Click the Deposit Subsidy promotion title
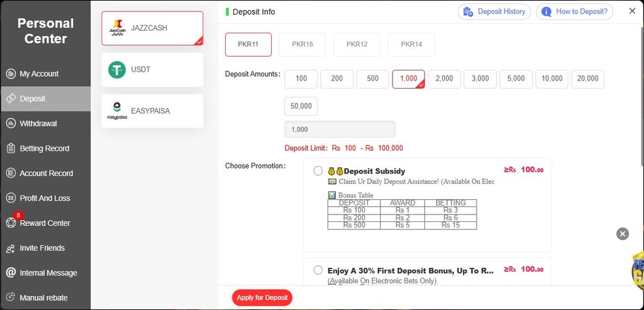 pos(374,171)
